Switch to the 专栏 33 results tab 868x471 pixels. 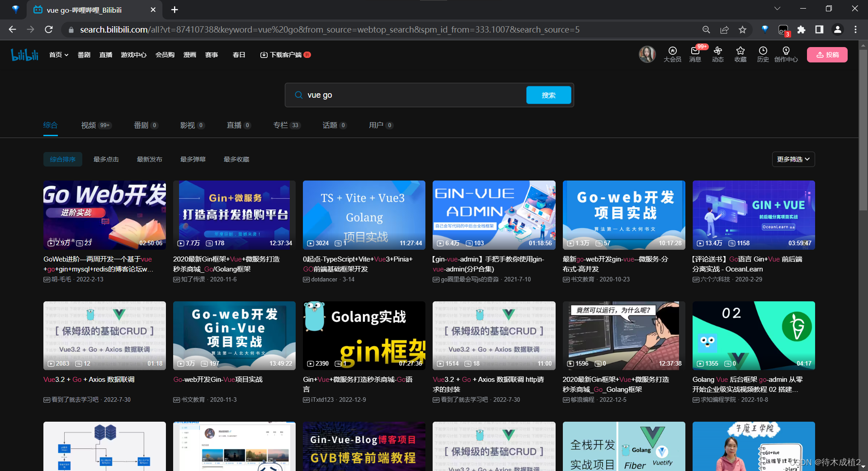tap(287, 125)
